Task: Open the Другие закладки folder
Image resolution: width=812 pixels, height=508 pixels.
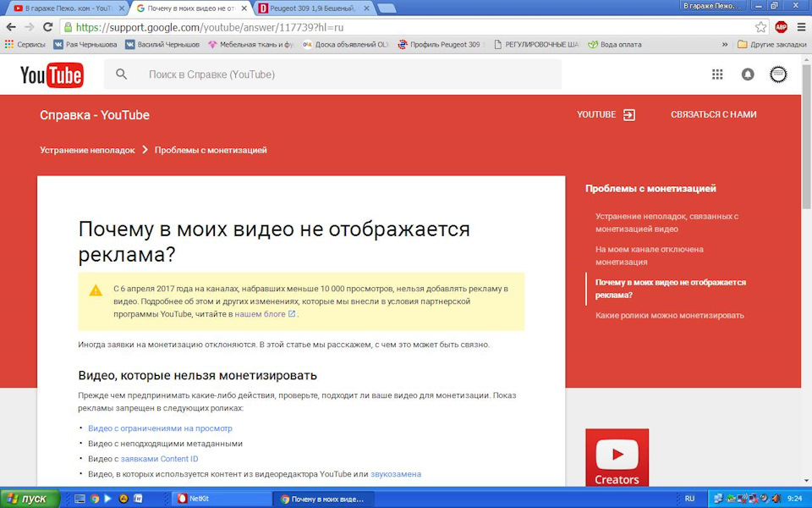Action: pos(772,45)
